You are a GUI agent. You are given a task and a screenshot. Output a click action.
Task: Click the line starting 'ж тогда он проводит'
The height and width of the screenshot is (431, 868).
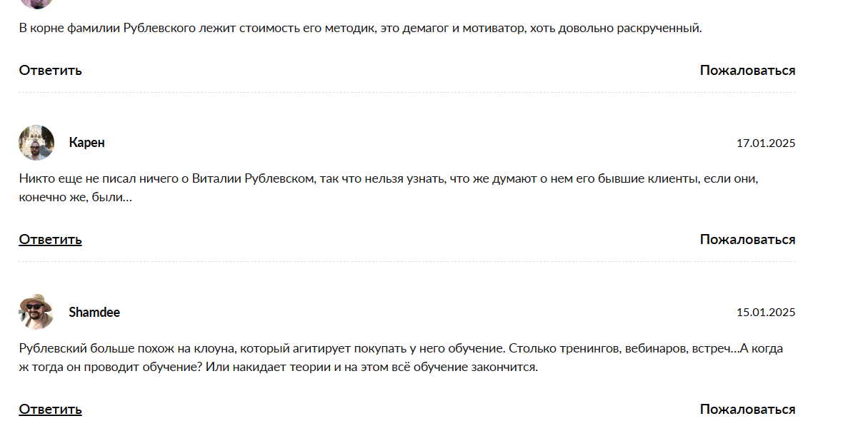point(278,367)
